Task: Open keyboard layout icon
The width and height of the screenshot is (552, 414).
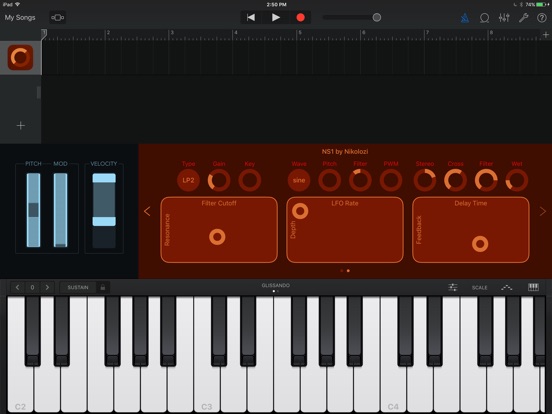Action: [533, 287]
